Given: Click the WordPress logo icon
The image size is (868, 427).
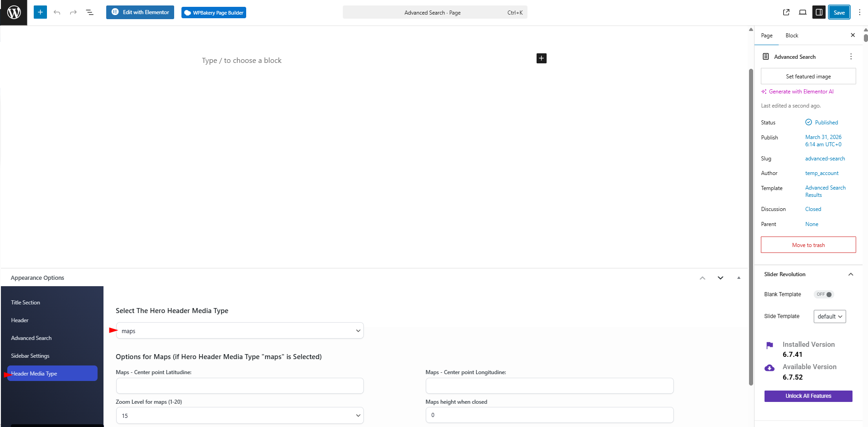Looking at the screenshot, I should coord(14,12).
